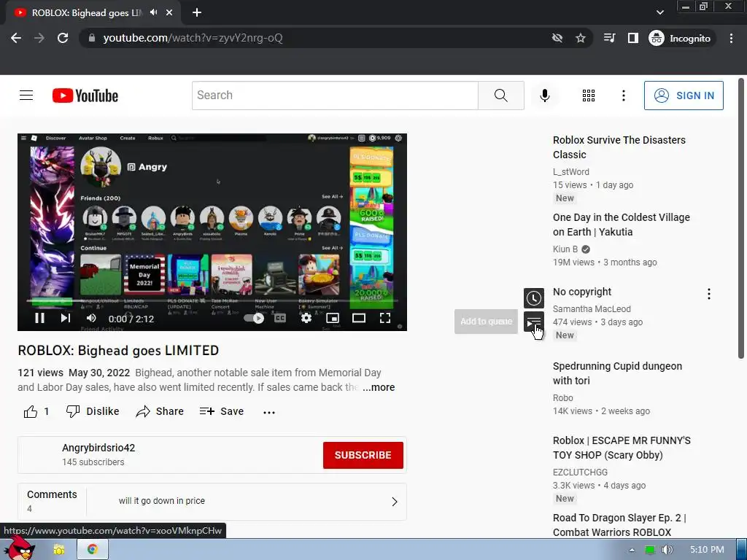Expand the comments section arrow
Screen dimensions: 747x560
click(395, 502)
